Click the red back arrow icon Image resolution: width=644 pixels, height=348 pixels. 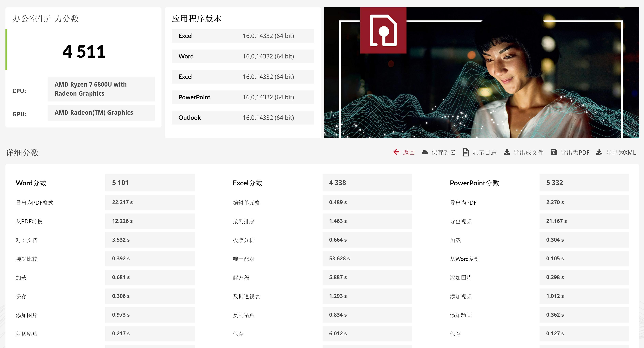[x=396, y=152]
